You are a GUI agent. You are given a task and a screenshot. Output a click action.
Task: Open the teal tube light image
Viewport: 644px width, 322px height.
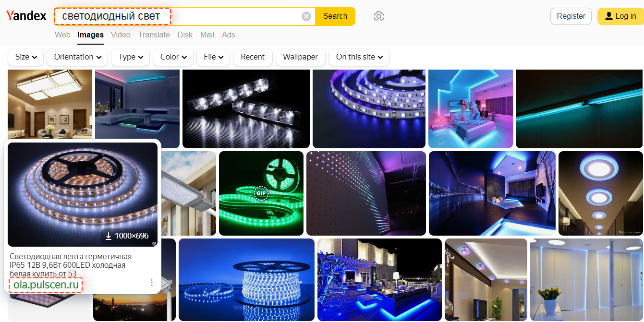coord(579,109)
